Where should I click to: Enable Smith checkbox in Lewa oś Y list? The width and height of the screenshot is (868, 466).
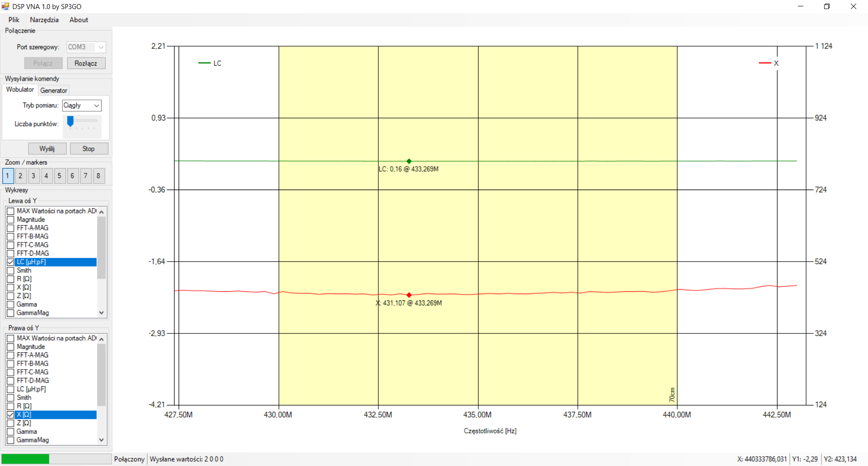(11, 271)
